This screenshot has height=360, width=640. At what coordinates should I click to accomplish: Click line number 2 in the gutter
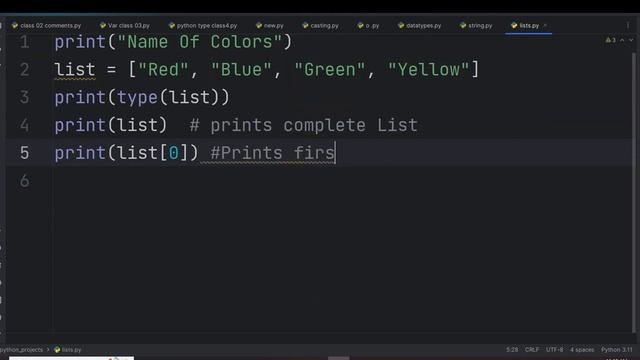tap(24, 70)
